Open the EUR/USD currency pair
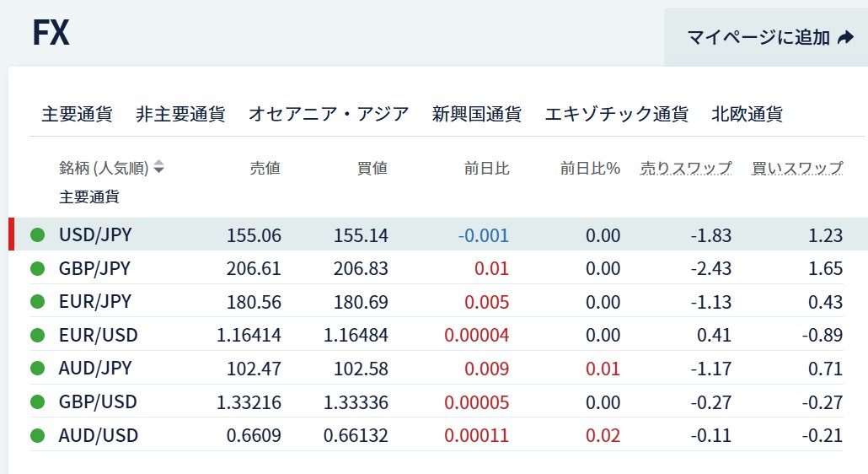Viewport: 868px width, 474px height. [x=99, y=335]
